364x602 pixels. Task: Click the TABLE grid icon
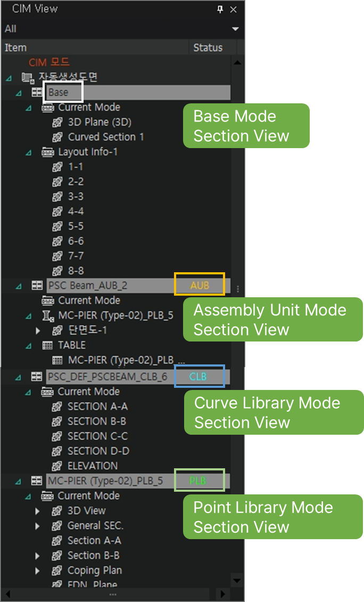tap(47, 346)
